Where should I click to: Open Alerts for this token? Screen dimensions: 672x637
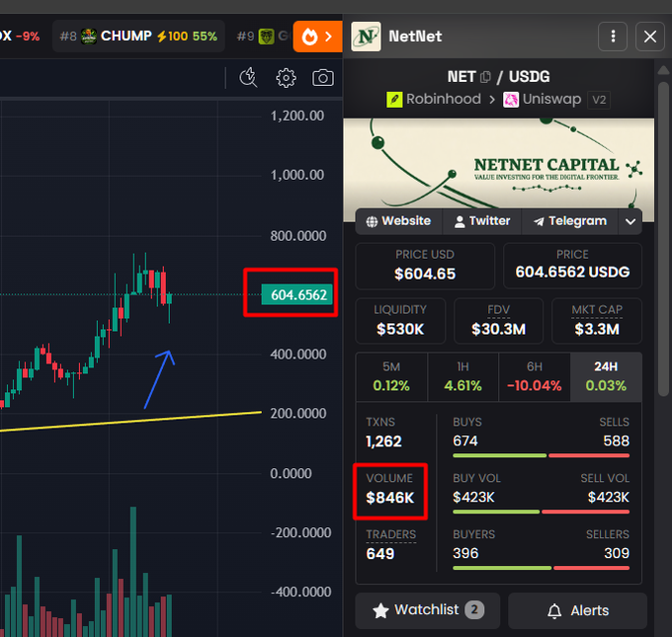pyautogui.click(x=577, y=610)
